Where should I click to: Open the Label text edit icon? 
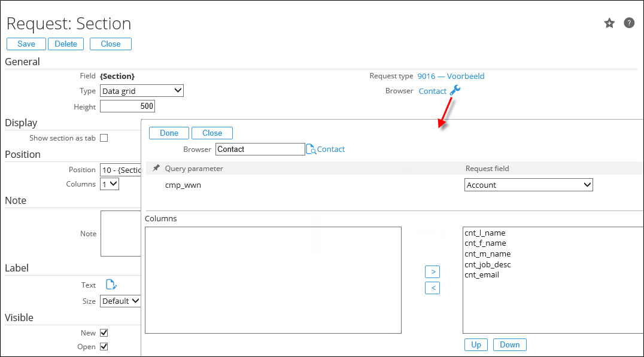[111, 285]
